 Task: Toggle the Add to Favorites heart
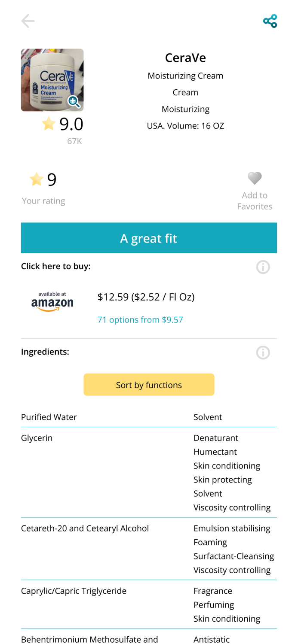(255, 178)
